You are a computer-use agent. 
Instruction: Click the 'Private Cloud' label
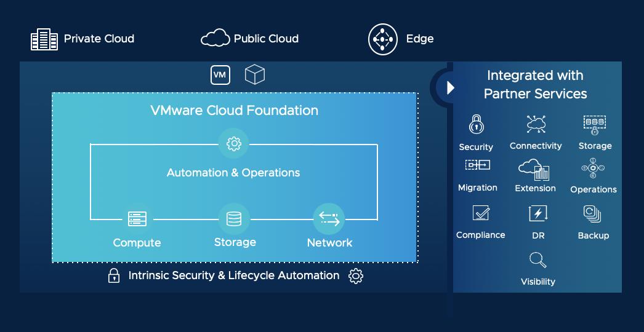pyautogui.click(x=99, y=39)
